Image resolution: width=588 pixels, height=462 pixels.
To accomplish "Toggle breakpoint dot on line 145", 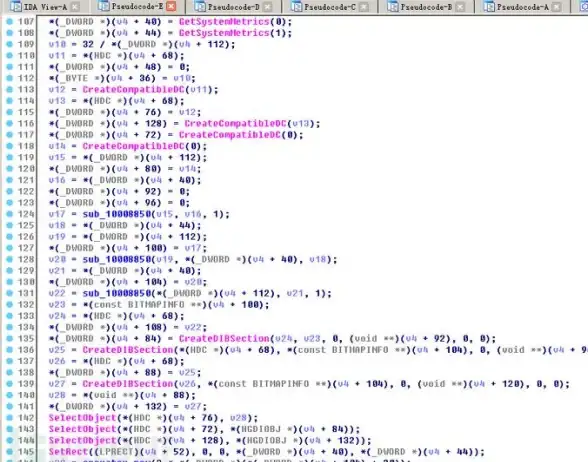I will pyautogui.click(x=10, y=452).
